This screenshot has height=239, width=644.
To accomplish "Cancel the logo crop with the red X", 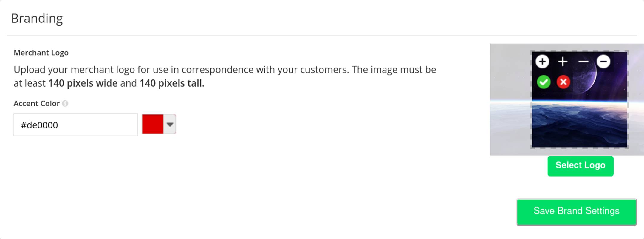I will click(563, 81).
